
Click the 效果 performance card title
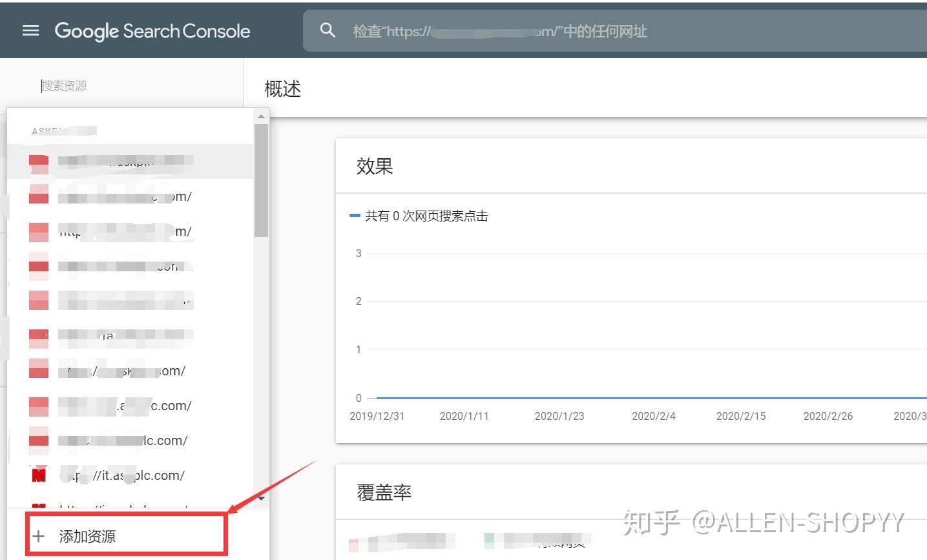point(375,166)
